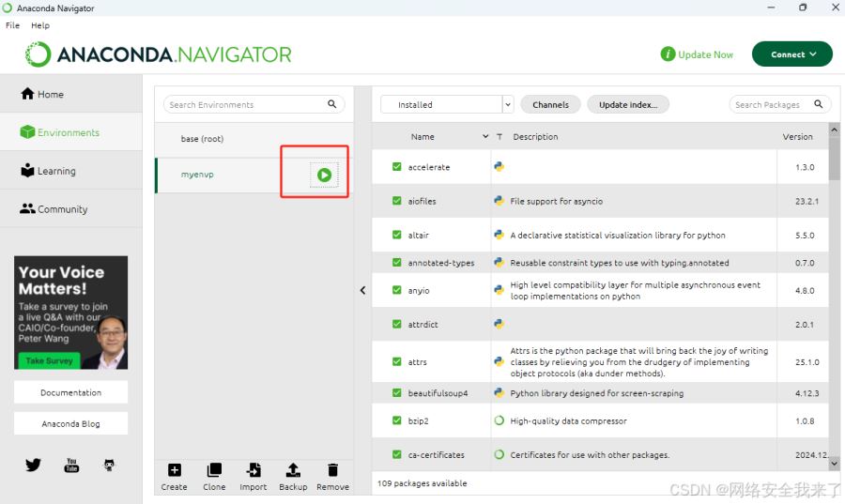Click the Backup environment icon
This screenshot has height=504, width=845.
point(293,470)
